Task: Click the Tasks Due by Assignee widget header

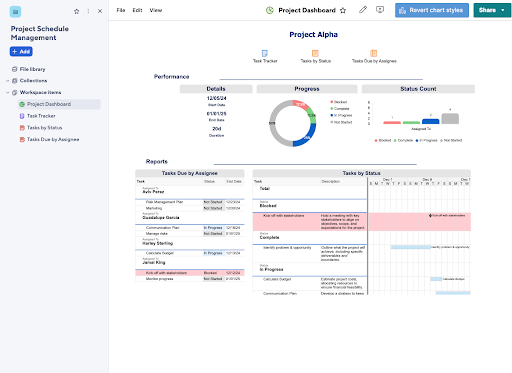Action: tap(190, 173)
